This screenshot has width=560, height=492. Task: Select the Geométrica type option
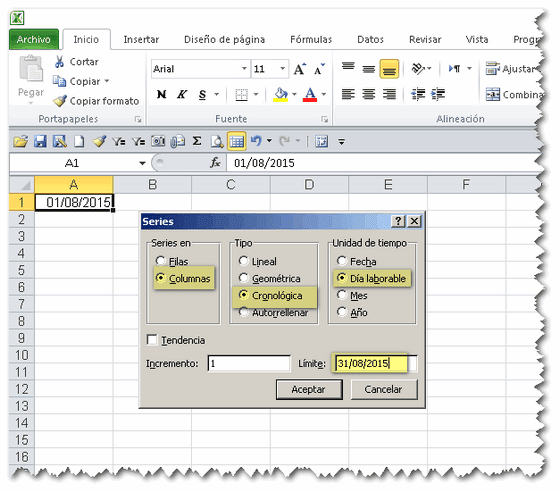(x=244, y=278)
